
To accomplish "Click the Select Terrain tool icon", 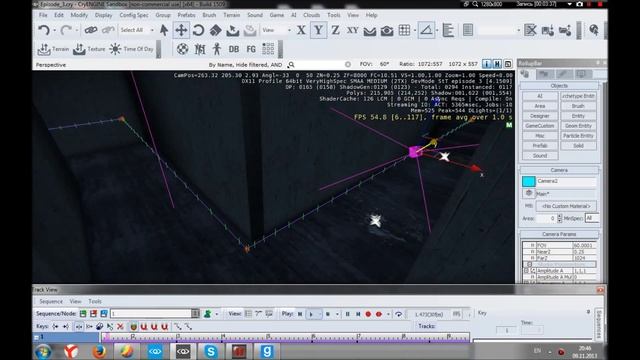I will tap(233, 30).
